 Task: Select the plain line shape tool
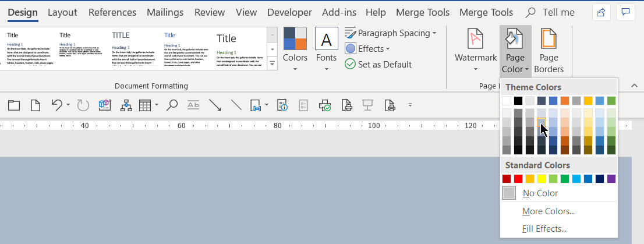236,105
